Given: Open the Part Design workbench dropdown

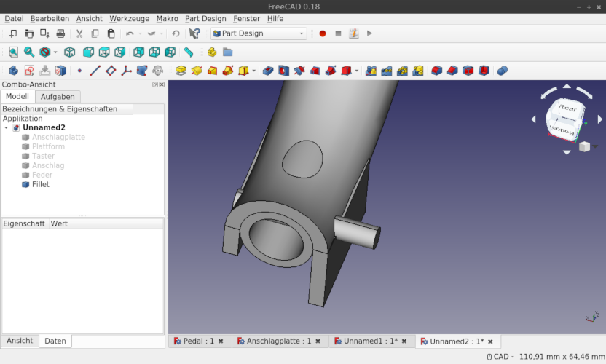Looking at the screenshot, I should pyautogui.click(x=259, y=33).
